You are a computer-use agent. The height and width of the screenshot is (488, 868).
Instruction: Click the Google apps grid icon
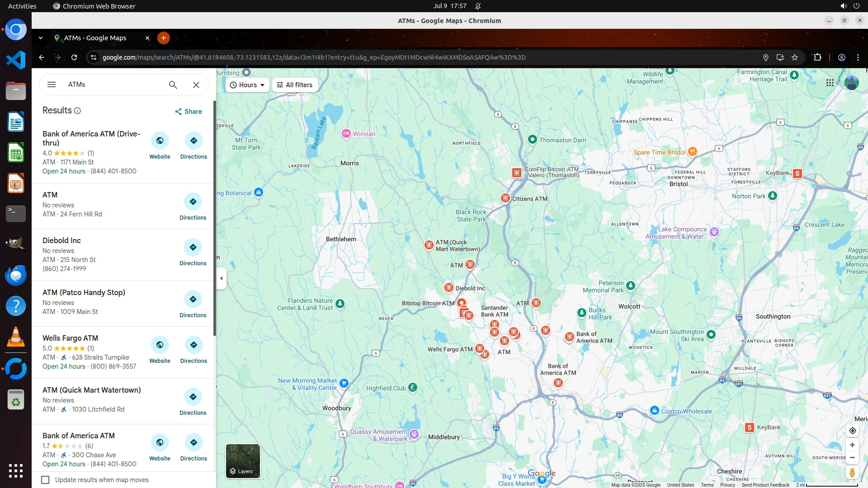pyautogui.click(x=830, y=83)
